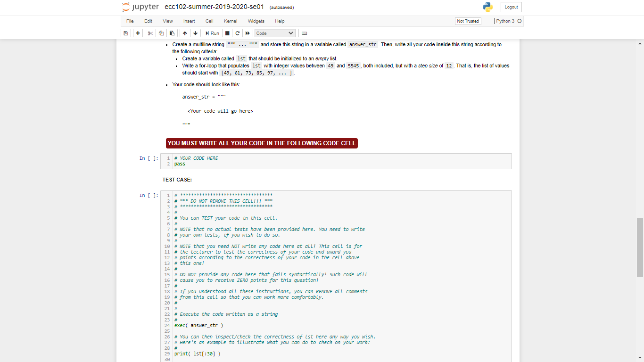Image resolution: width=644 pixels, height=362 pixels.
Task: Insert a new cell with the plus icon
Action: (x=137, y=33)
